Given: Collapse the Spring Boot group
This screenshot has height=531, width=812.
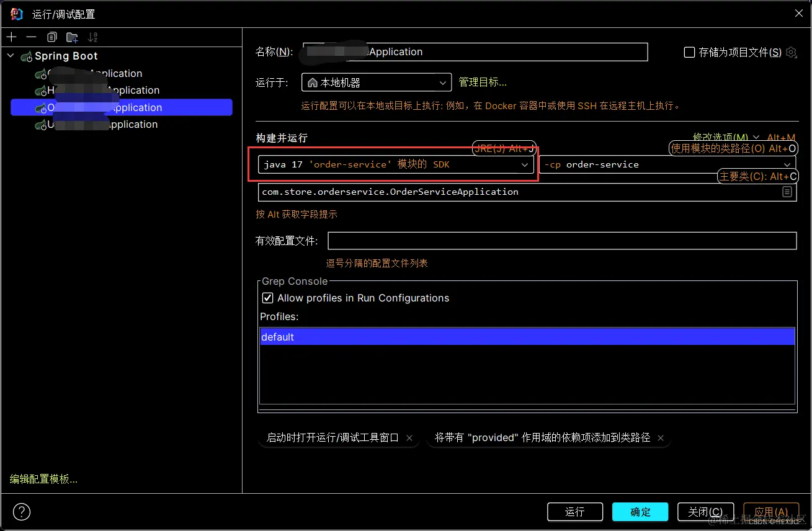Looking at the screenshot, I should tap(10, 55).
